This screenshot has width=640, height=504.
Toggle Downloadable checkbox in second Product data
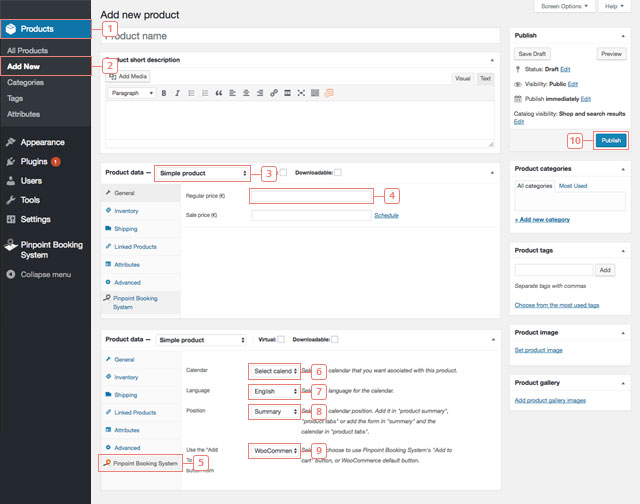click(335, 340)
